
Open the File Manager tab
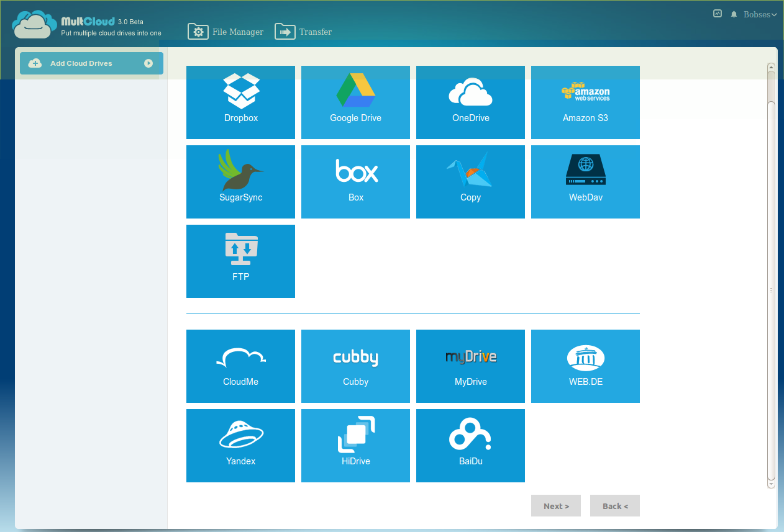pyautogui.click(x=226, y=32)
